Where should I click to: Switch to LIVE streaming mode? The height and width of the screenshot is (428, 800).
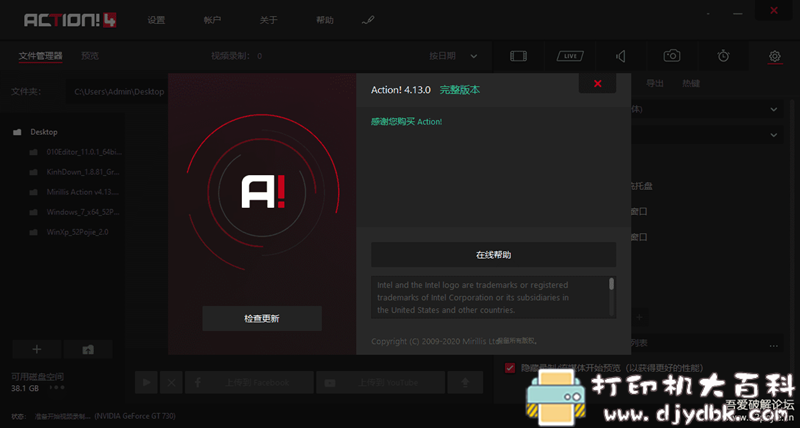click(570, 56)
